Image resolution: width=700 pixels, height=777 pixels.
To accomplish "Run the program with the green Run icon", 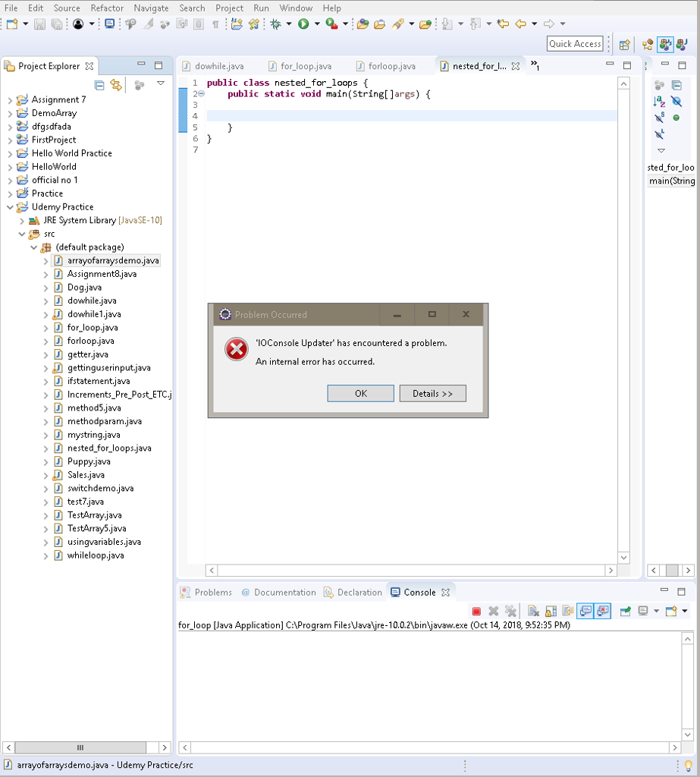I will pos(303,24).
